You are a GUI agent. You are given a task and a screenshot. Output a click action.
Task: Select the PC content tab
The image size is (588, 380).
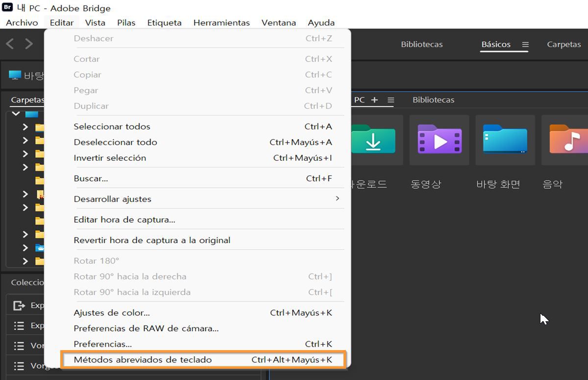tap(359, 100)
